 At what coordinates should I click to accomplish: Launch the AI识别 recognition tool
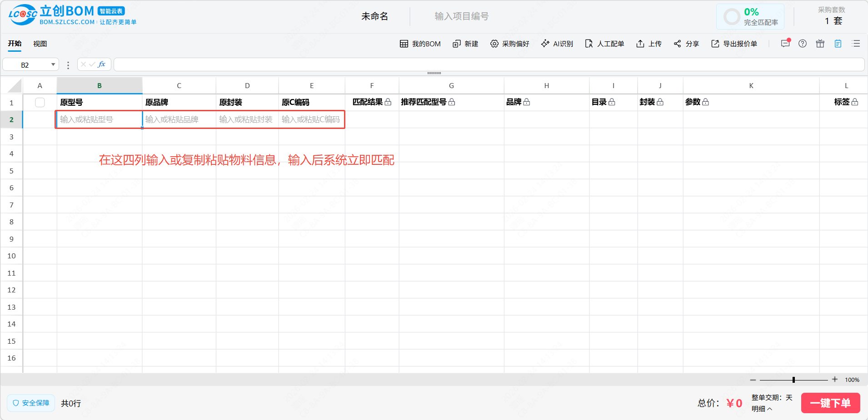click(557, 44)
